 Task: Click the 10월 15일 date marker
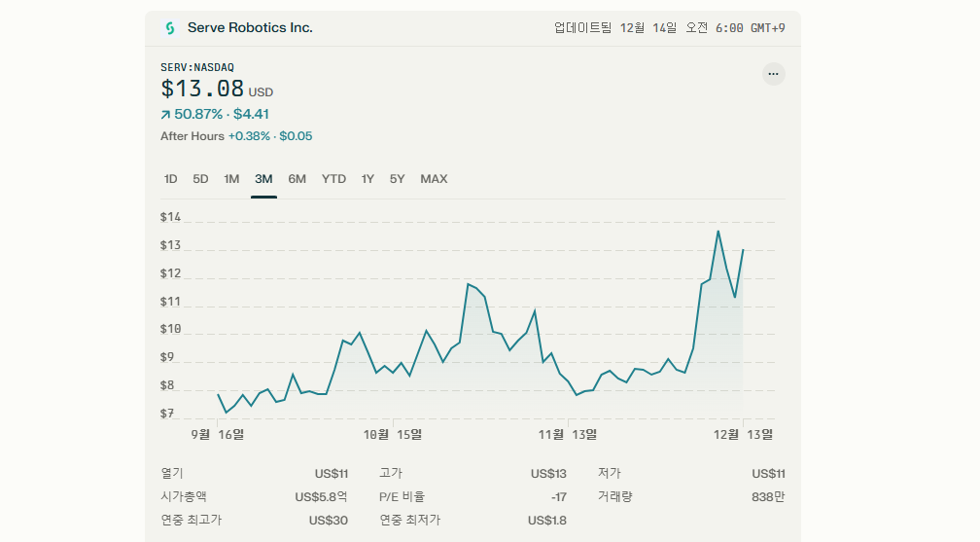coord(393,434)
